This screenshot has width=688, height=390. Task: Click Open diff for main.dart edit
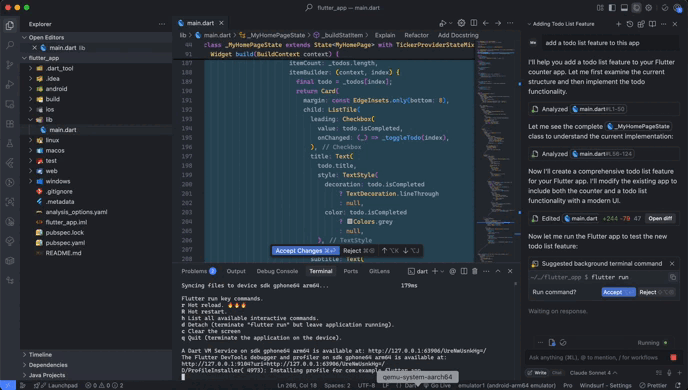click(x=660, y=218)
